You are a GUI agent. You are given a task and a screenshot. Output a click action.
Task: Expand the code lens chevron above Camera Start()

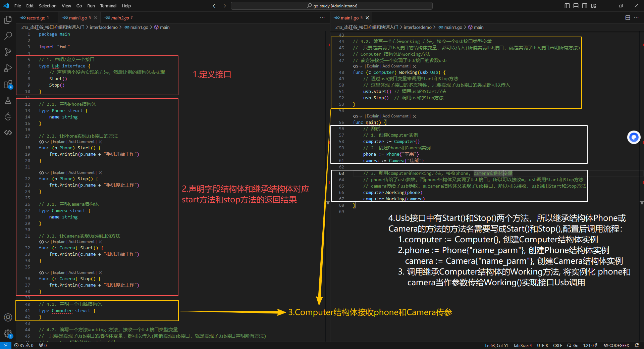click(x=47, y=242)
